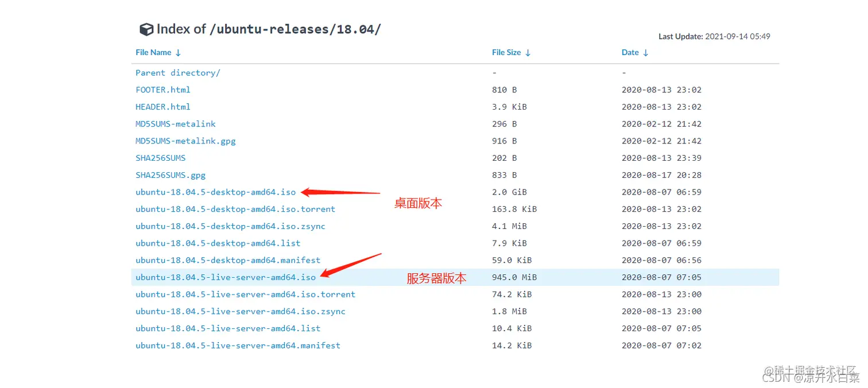Click the 163.8 KiB size value
This screenshot has width=868, height=388.
514,209
